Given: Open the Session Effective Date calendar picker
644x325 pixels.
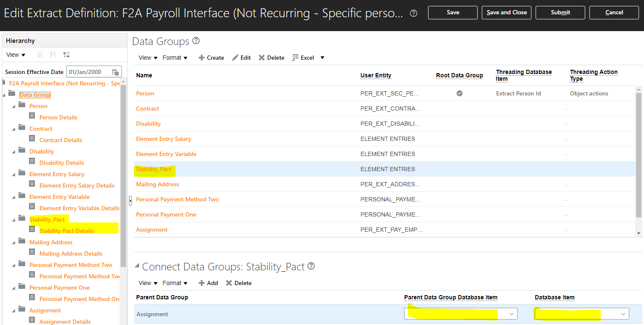Looking at the screenshot, I should point(116,72).
